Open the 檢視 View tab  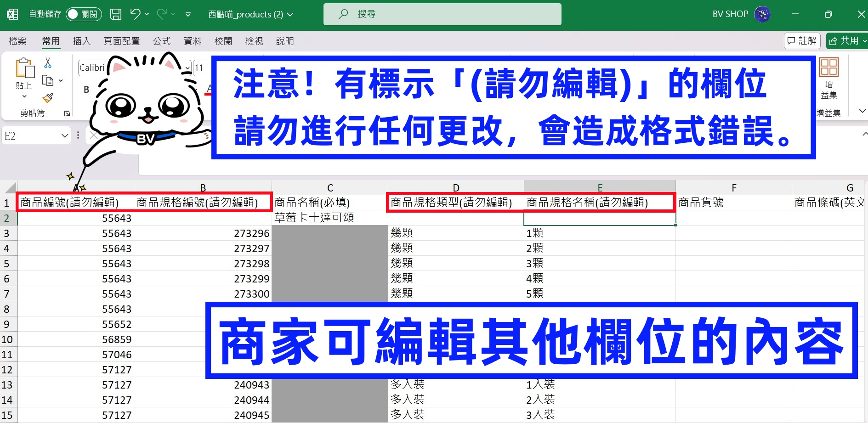coord(254,41)
